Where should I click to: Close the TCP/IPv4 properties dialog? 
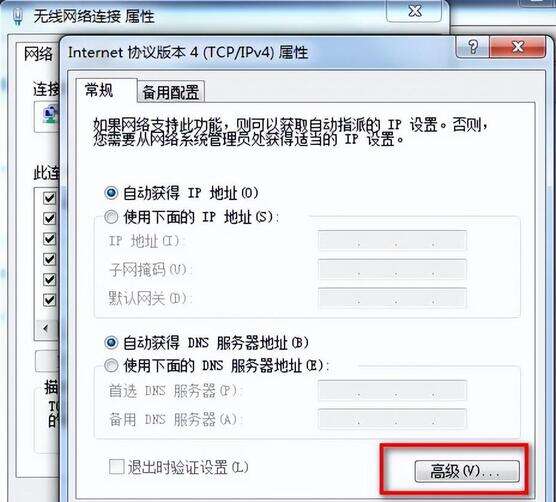[x=518, y=46]
